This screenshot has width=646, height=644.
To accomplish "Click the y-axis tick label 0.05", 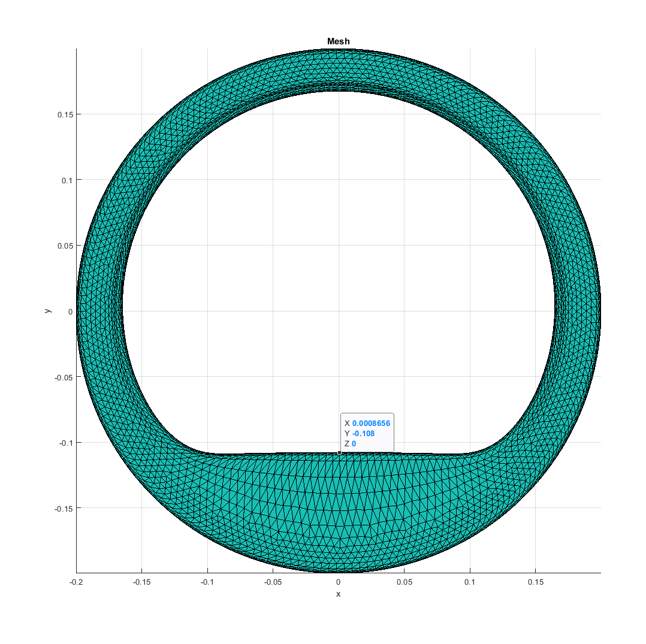I will click(62, 246).
